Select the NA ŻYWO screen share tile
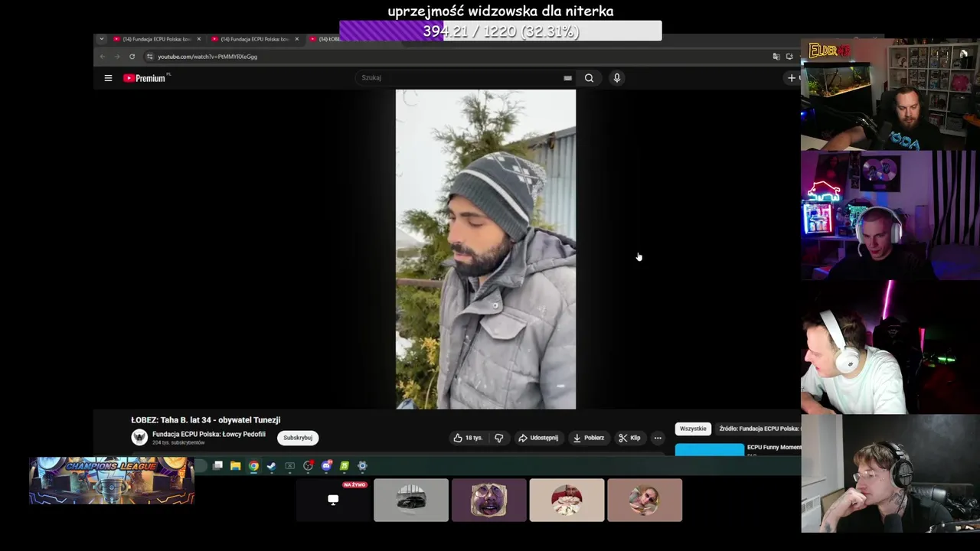The image size is (980, 551). pos(333,500)
